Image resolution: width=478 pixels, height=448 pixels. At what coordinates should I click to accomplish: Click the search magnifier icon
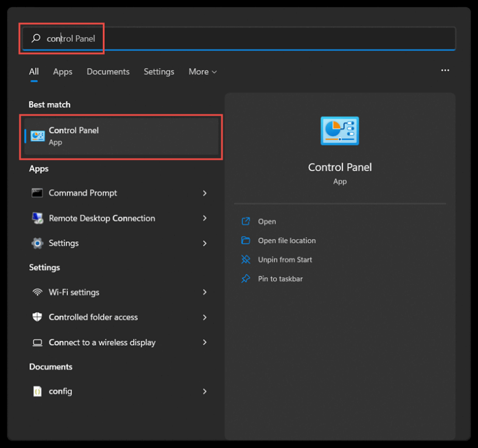[x=36, y=38]
